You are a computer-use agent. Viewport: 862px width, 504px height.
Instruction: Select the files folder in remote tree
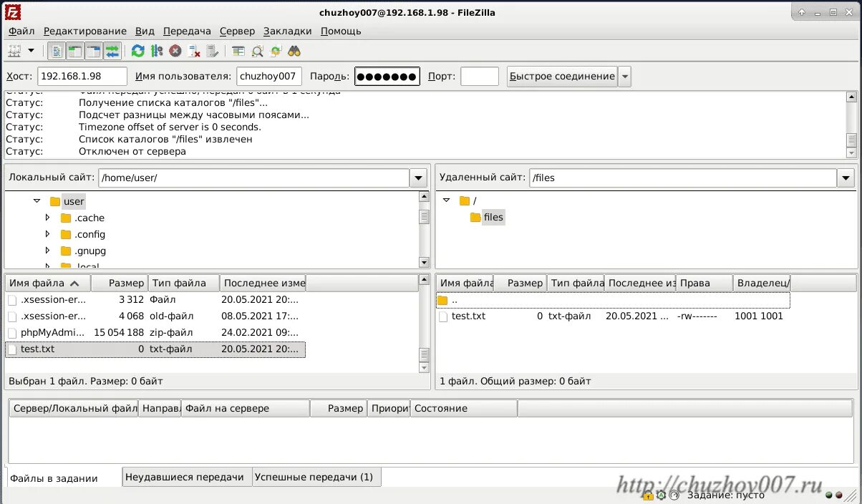coord(493,217)
